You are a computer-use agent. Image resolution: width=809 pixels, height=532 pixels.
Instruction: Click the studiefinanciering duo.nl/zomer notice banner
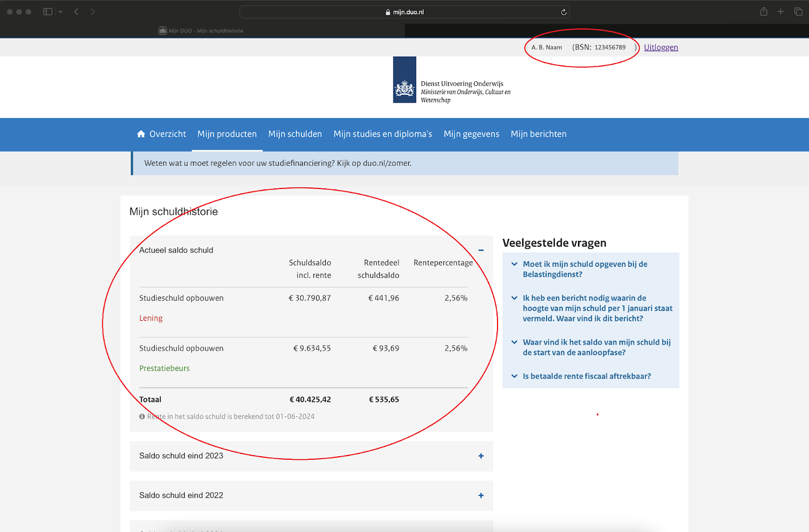tap(404, 163)
